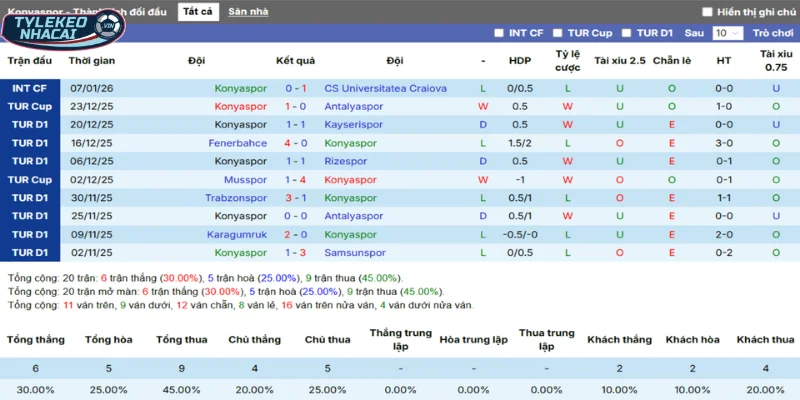Select the 'Tất cả' tab
The height and width of the screenshot is (400, 800).
pos(197,12)
